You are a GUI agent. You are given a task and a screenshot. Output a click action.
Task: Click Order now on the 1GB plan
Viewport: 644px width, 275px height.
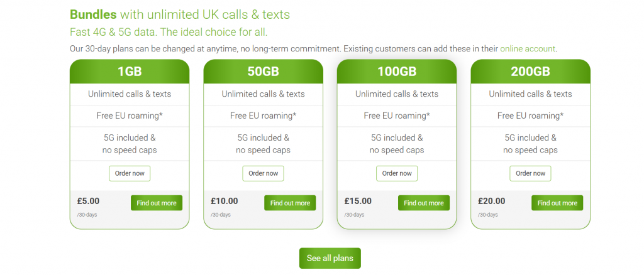130,173
